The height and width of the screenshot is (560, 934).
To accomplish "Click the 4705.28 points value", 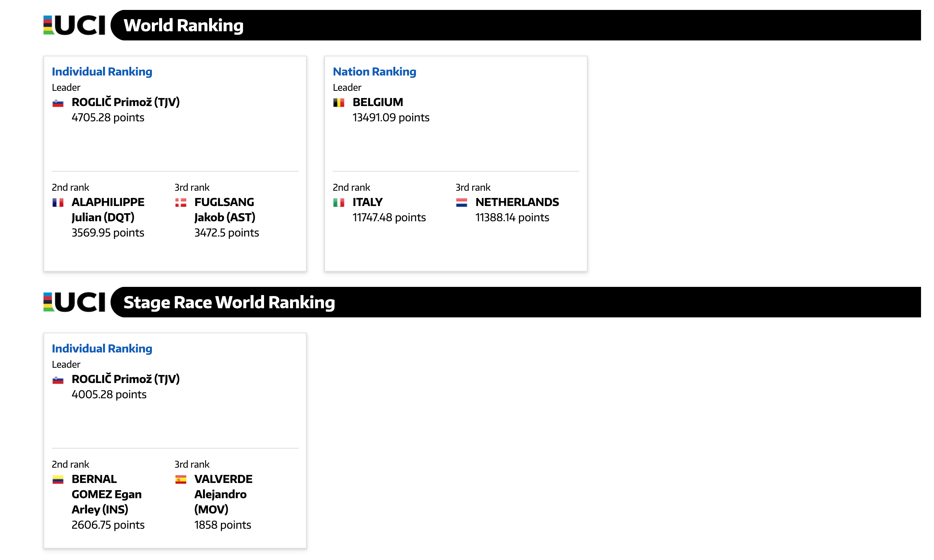I will (108, 117).
